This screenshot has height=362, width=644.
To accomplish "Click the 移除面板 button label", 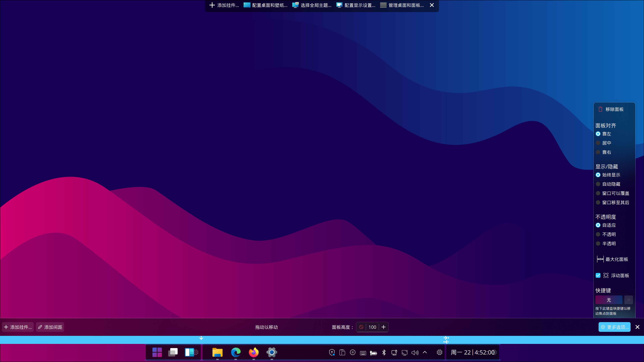I will click(614, 109).
